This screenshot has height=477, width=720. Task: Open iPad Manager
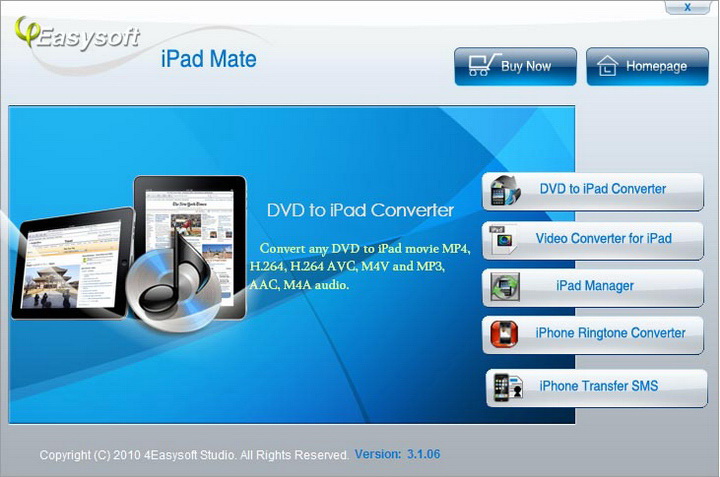(592, 288)
